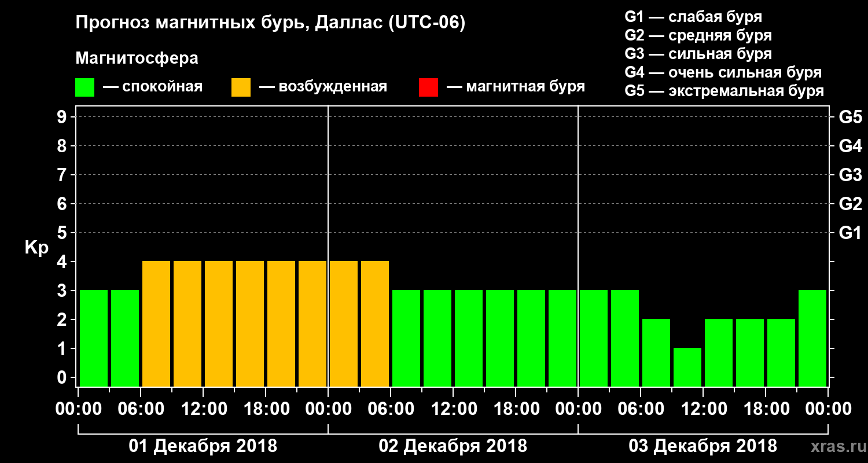
Task: Click the first green bar on 01 December
Action: [94, 338]
